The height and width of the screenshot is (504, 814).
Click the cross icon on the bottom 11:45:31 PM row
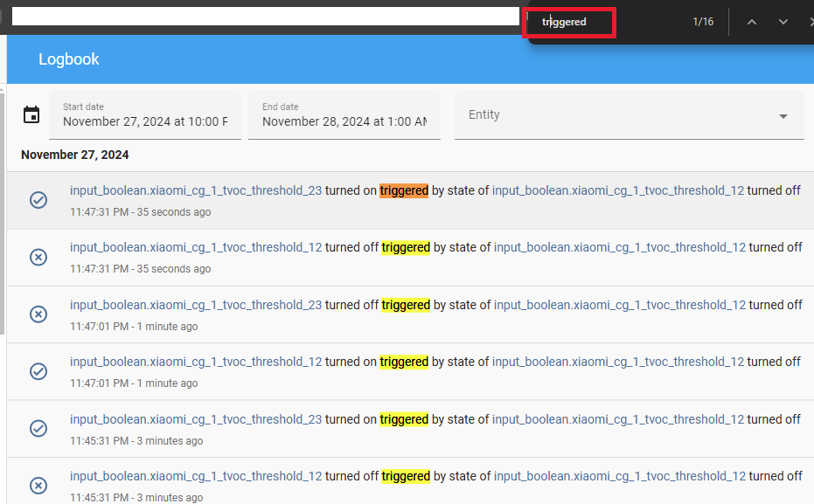coord(38,486)
